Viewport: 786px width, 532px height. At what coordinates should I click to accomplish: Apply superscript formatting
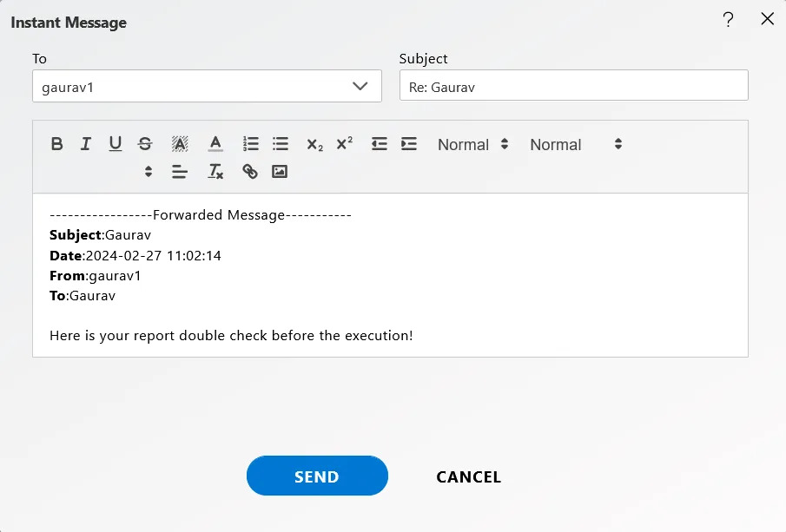pyautogui.click(x=345, y=144)
